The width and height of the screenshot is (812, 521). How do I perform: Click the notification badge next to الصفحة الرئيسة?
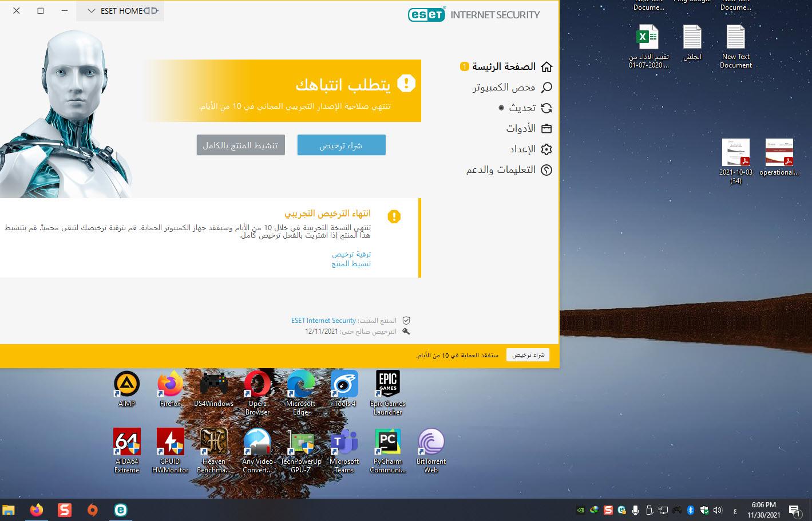click(x=464, y=67)
